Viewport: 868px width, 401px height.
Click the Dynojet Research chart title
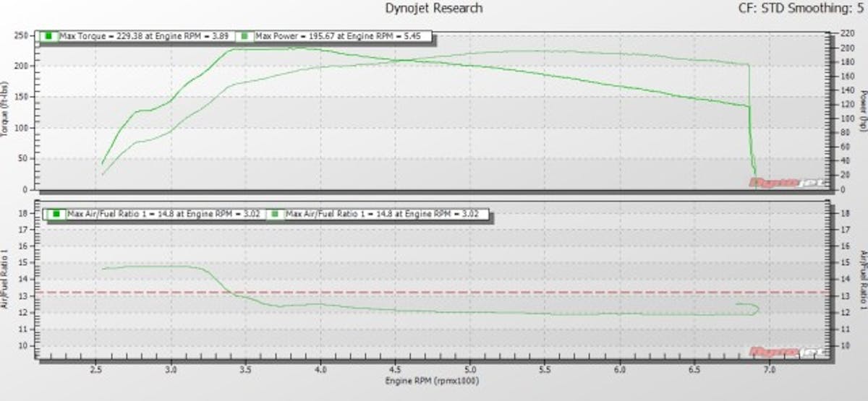pos(435,9)
